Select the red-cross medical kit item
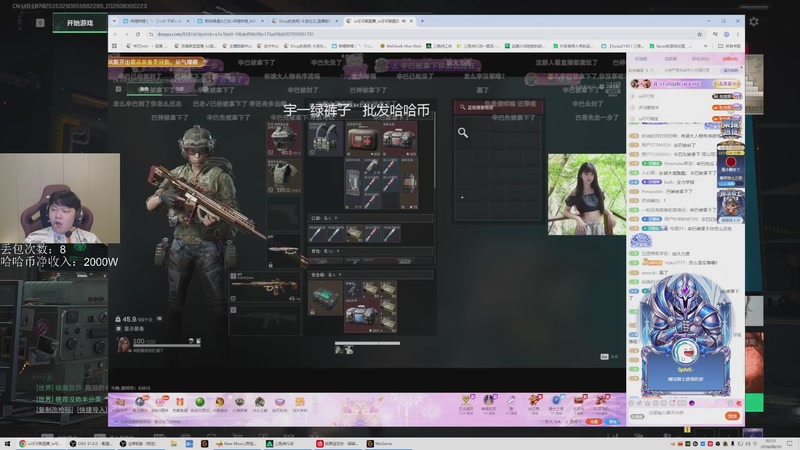This screenshot has width=800, height=450. 363,139
